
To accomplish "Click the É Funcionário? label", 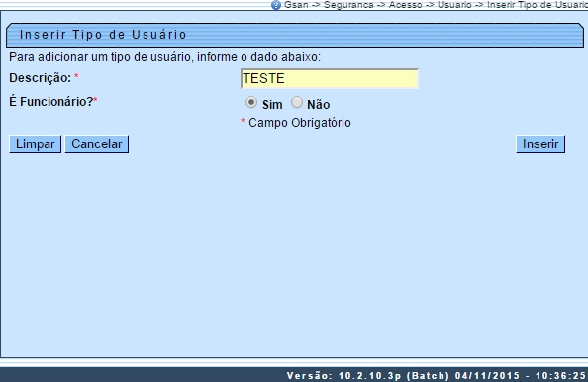I will click(51, 102).
